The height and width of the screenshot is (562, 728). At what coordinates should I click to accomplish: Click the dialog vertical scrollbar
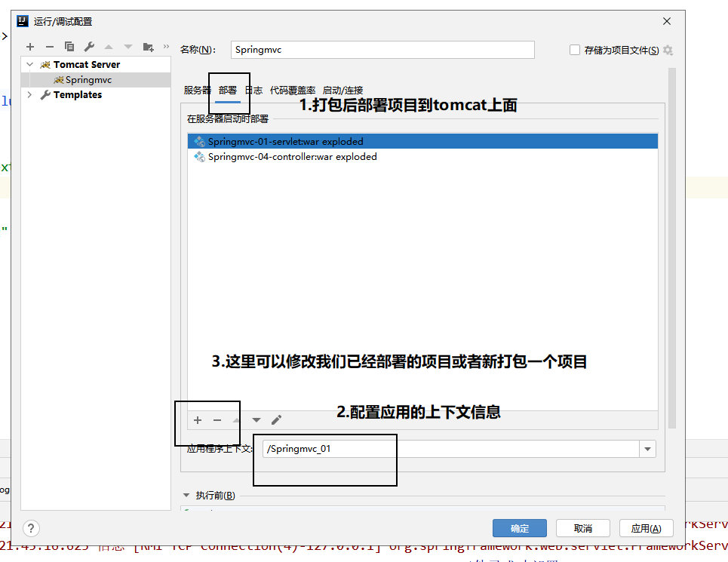click(672, 248)
